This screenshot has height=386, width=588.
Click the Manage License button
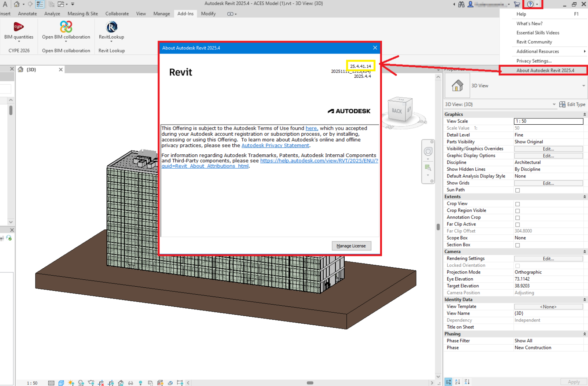[351, 246]
